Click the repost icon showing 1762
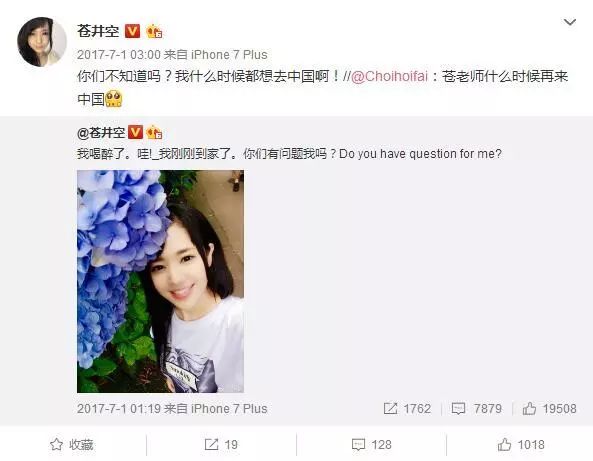 tap(407, 409)
